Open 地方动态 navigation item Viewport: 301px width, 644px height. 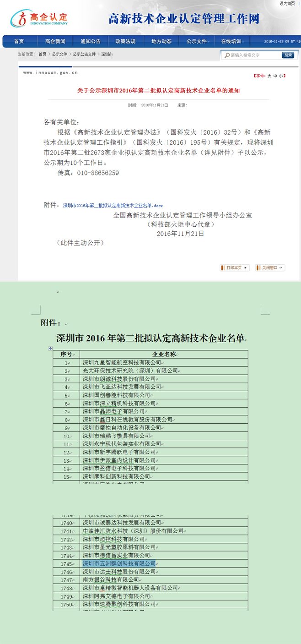[161, 42]
